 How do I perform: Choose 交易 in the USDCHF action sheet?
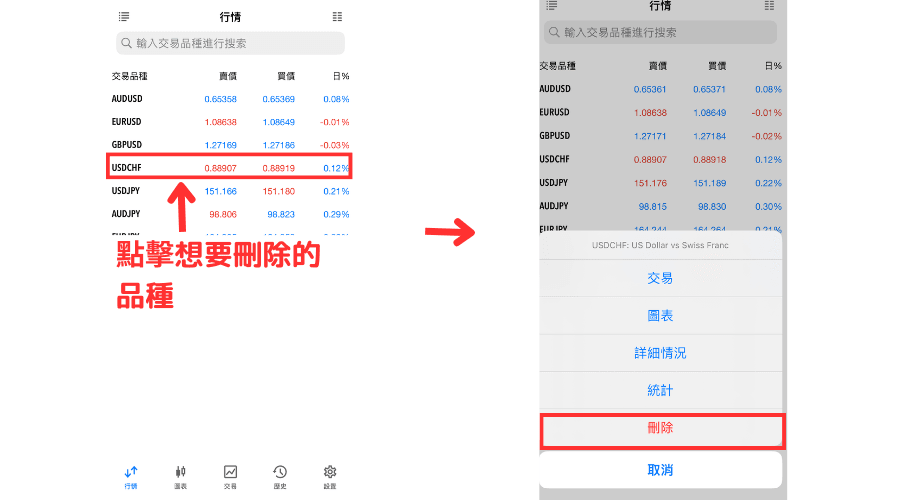click(660, 278)
